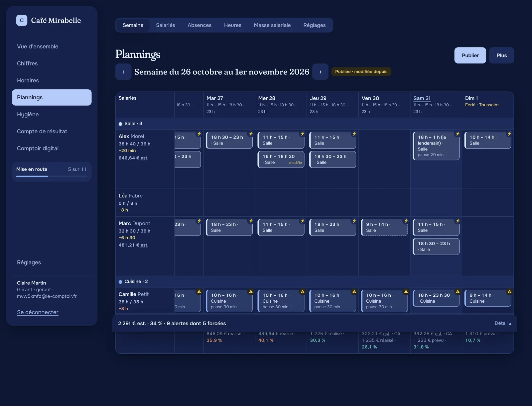The width and height of the screenshot is (532, 406).
Task: Open Alex Morel 18 h – 1 h Saturday shift
Action: pos(436,146)
